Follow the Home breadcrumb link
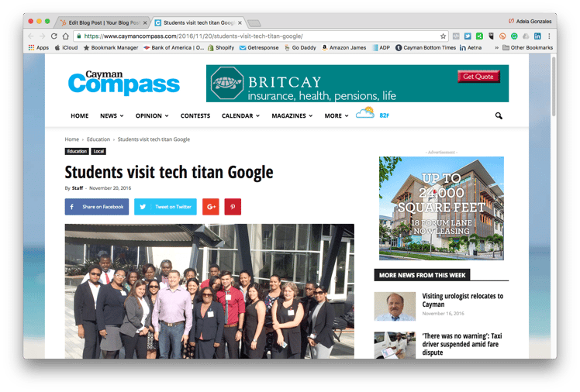580x392 pixels. [72, 139]
